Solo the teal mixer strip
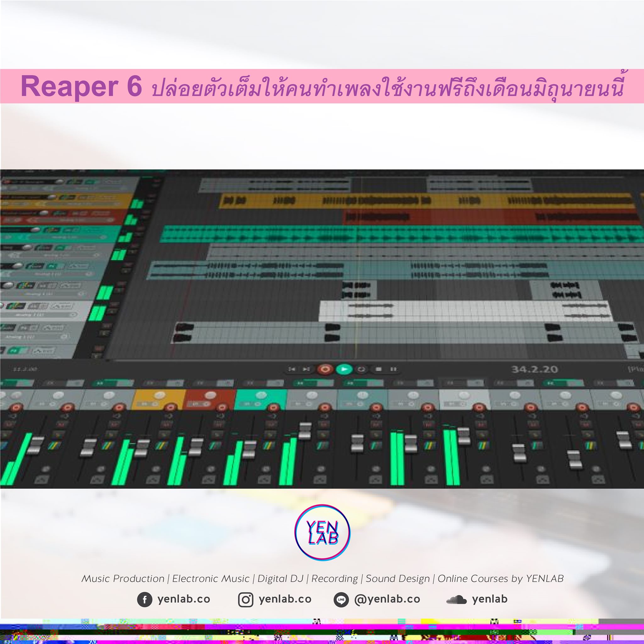This screenshot has height=644, width=644. pos(270,435)
